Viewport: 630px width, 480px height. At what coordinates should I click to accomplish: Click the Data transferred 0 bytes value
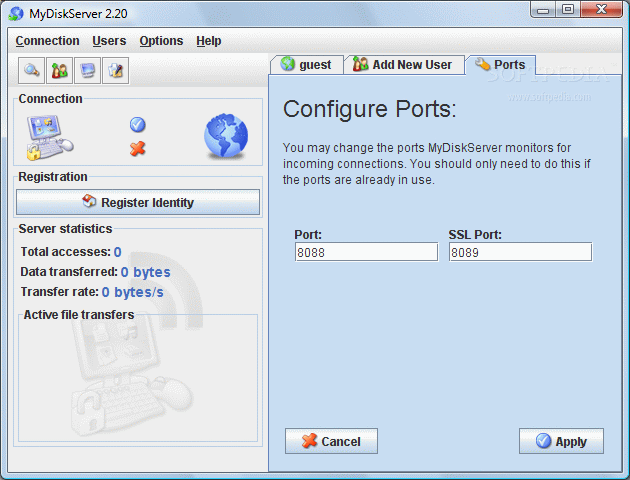pos(145,272)
